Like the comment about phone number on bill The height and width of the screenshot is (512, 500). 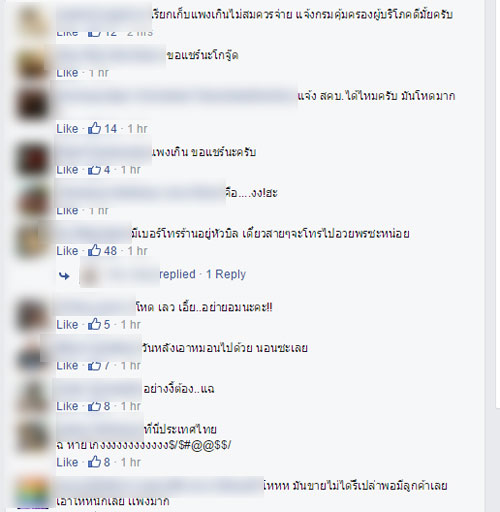67,251
